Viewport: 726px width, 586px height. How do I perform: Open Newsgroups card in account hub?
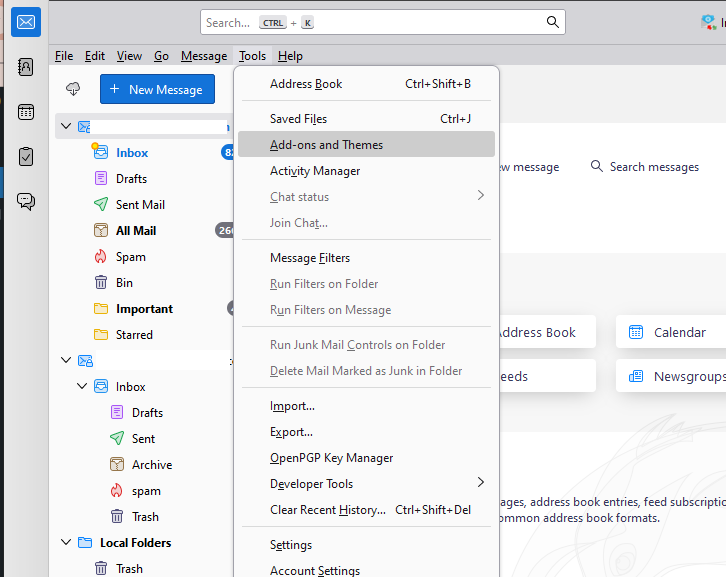coord(671,376)
